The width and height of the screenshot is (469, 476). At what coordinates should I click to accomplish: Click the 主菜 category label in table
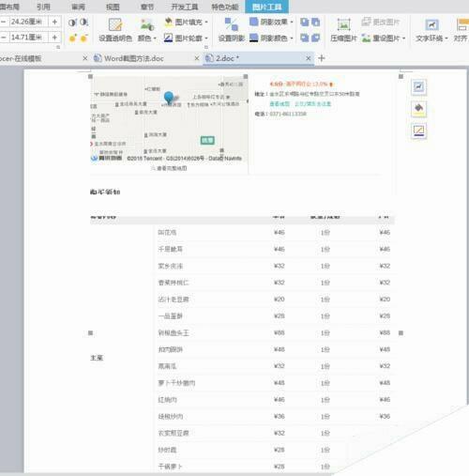point(97,358)
